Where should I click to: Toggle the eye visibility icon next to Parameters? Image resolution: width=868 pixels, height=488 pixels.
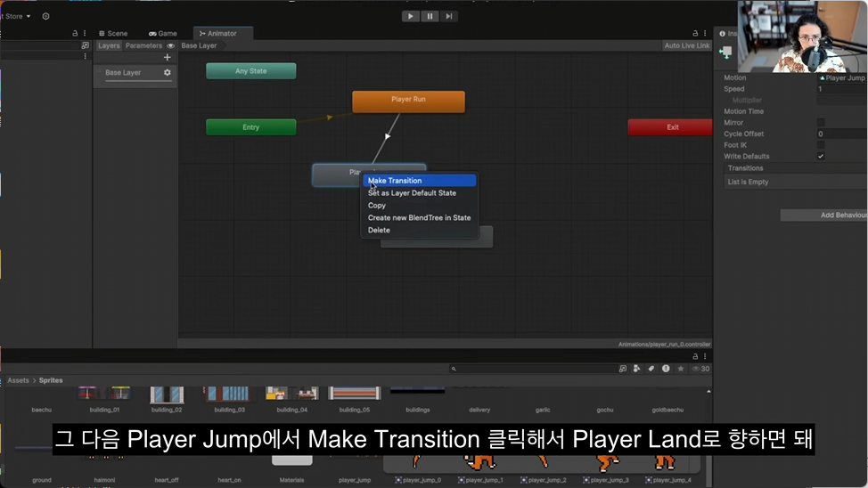pyautogui.click(x=170, y=46)
